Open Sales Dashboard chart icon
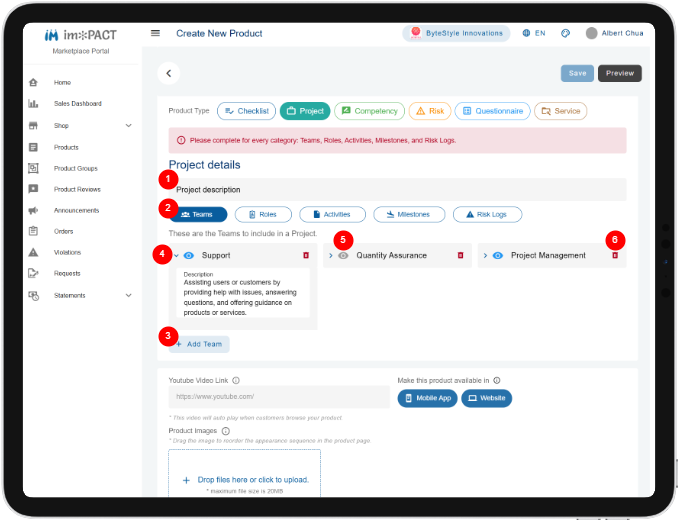 pyautogui.click(x=33, y=104)
